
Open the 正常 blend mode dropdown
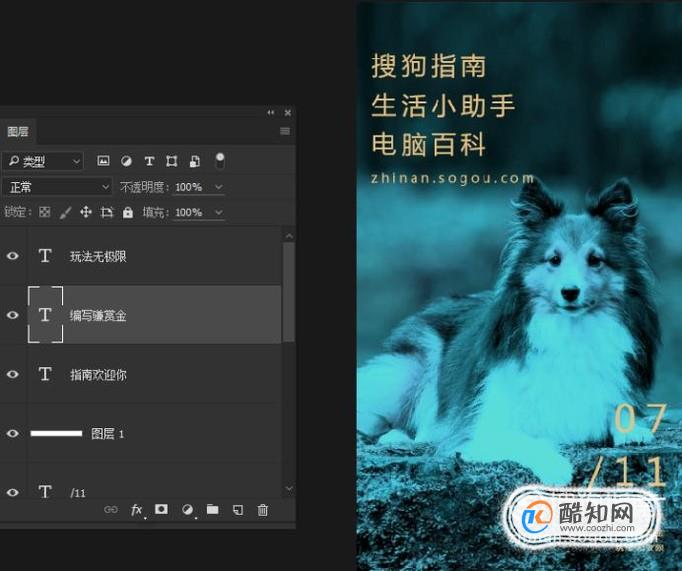click(57, 187)
